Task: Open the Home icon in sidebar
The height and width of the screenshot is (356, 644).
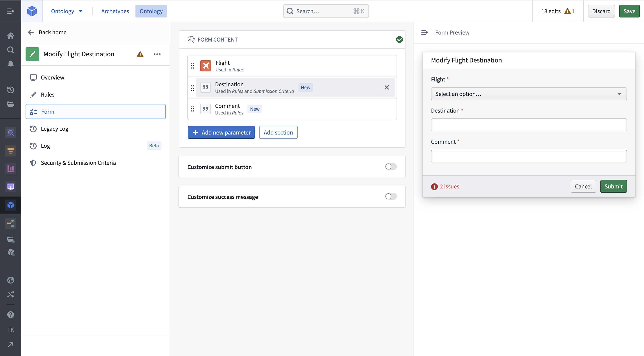Action: click(x=10, y=36)
